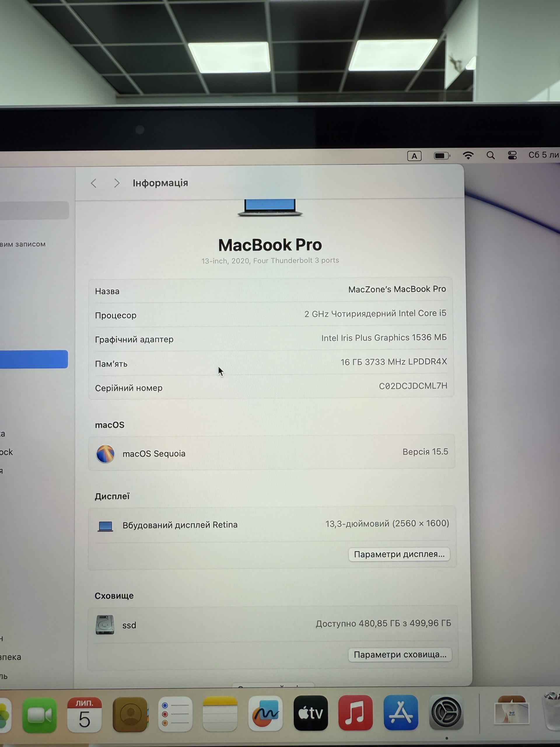
Task: Check the battery status icon
Action: point(442,156)
